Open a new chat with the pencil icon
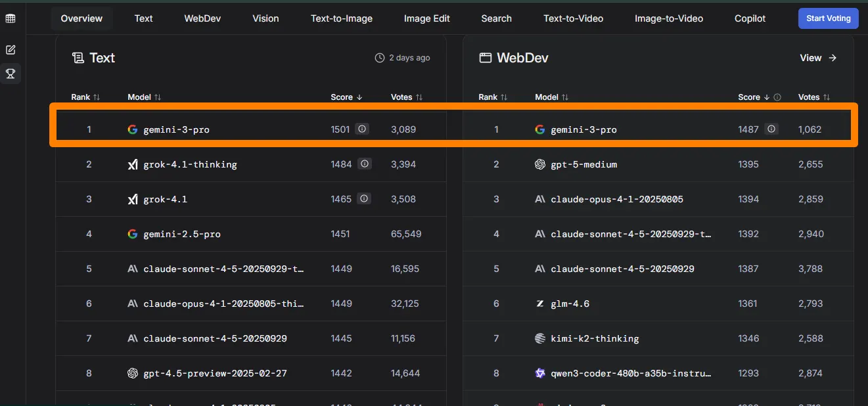 (x=11, y=50)
